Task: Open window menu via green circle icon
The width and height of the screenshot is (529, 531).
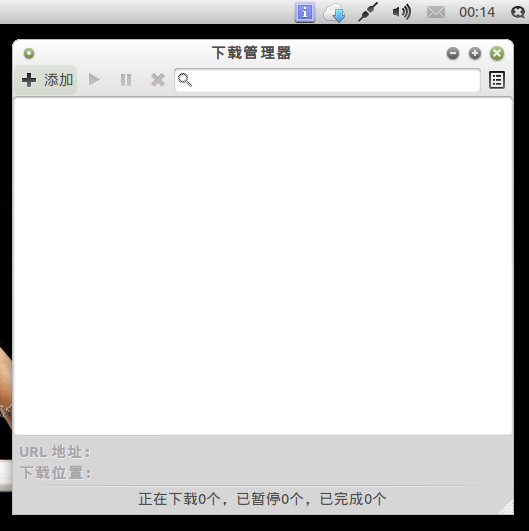Action: click(29, 53)
